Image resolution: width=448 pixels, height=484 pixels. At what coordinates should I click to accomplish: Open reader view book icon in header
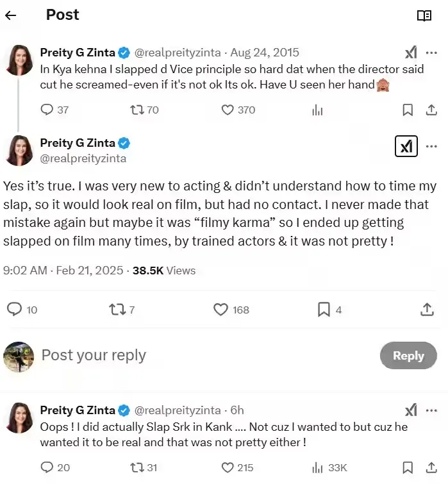click(x=424, y=16)
